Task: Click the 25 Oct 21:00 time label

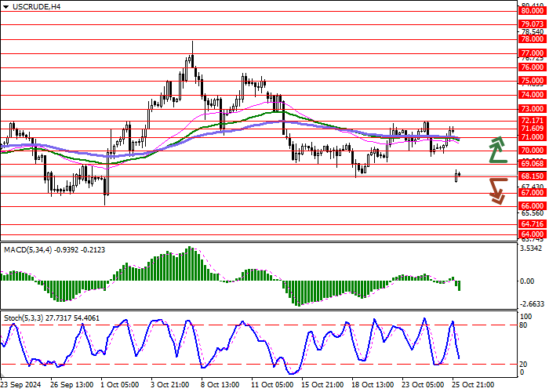Action: tap(474, 385)
